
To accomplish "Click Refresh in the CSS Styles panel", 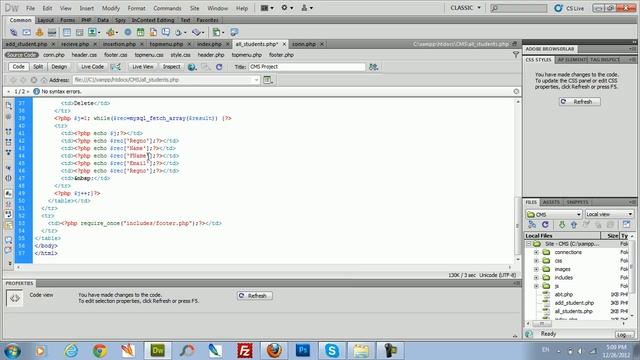I will (580, 102).
